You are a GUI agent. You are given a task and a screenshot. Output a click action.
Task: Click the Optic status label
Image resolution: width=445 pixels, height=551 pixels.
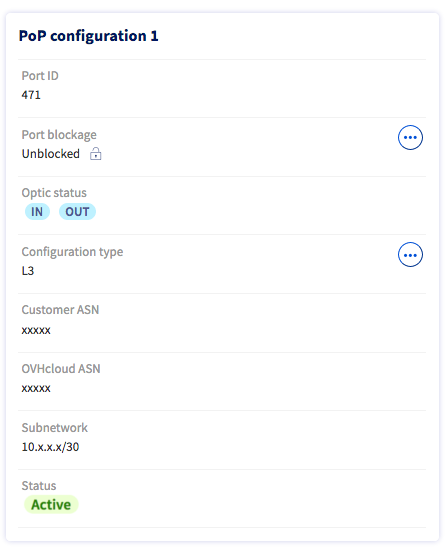tap(54, 193)
